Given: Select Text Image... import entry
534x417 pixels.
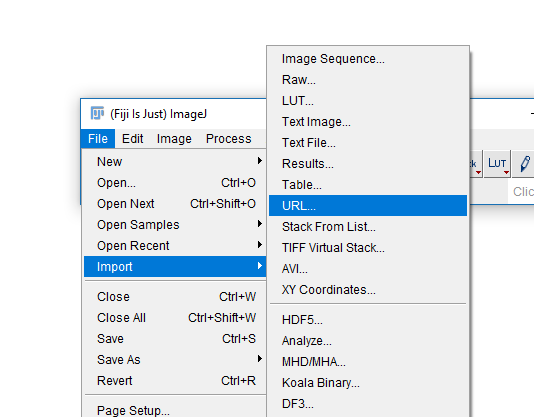Looking at the screenshot, I should click(368, 122).
